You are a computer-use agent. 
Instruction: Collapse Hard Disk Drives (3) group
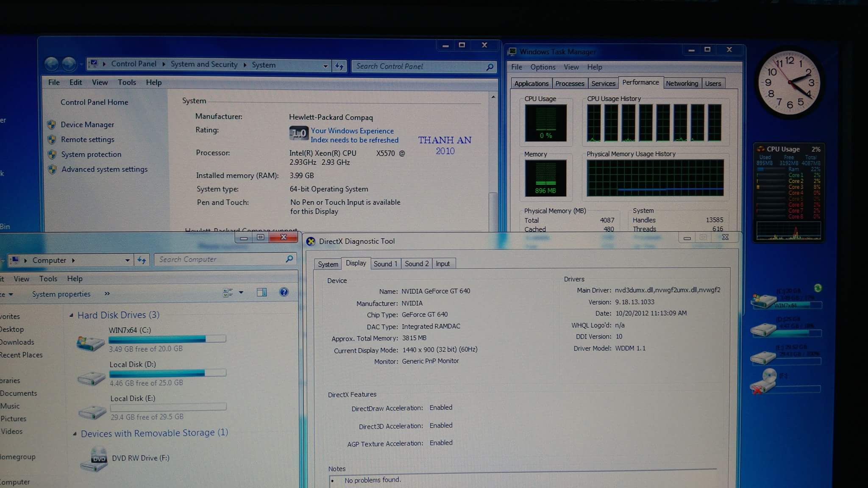(71, 315)
